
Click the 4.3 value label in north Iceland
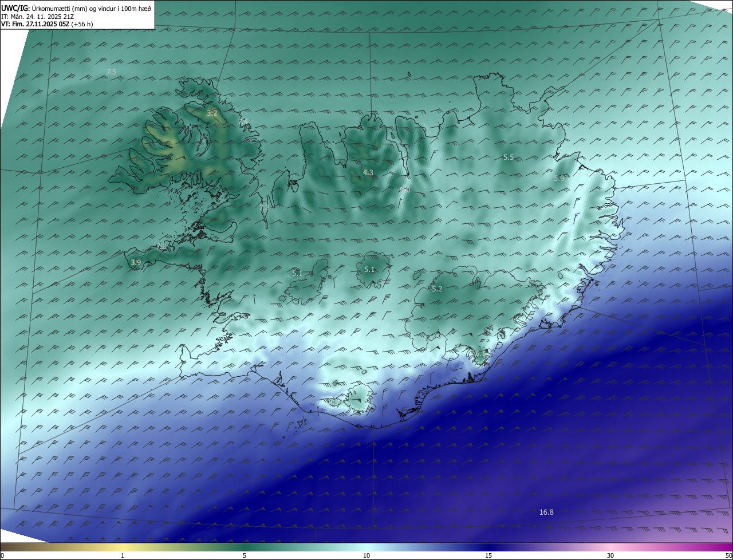coord(368,172)
